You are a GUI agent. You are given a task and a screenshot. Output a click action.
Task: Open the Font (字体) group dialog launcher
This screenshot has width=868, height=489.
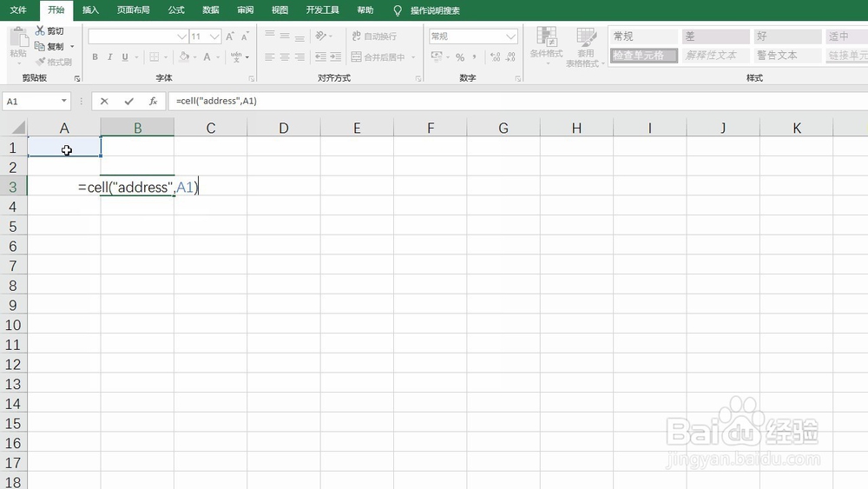pyautogui.click(x=252, y=79)
